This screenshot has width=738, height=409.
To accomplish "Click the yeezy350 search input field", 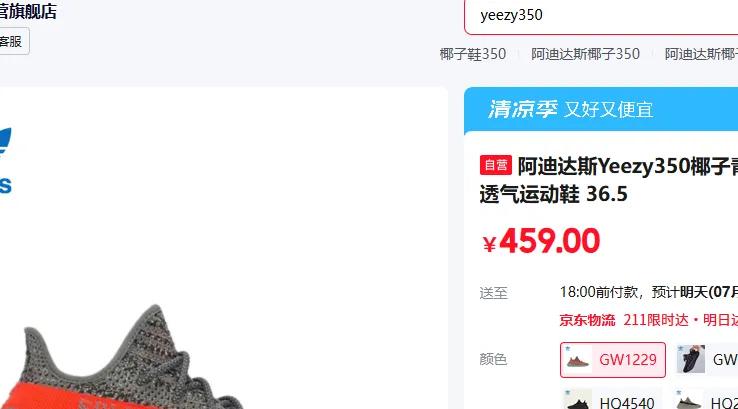I will pyautogui.click(x=602, y=16).
